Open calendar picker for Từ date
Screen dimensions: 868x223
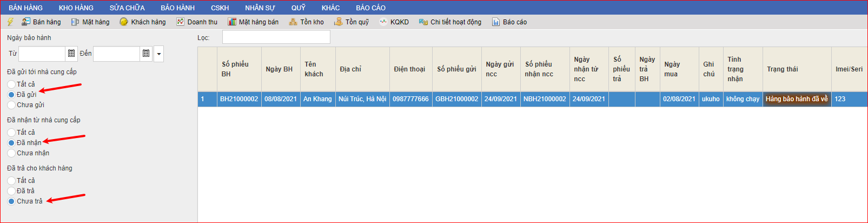71,54
